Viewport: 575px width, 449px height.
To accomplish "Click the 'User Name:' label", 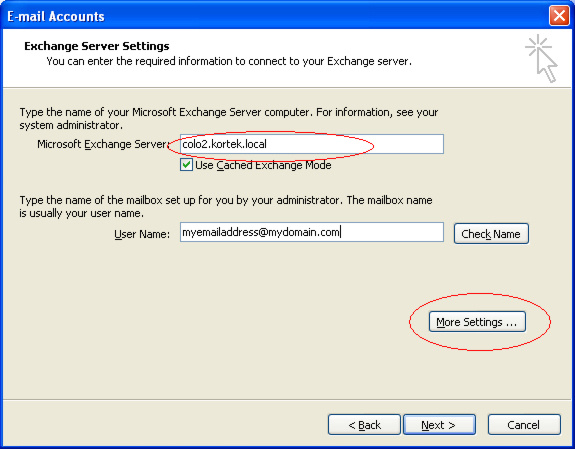I will tap(142, 234).
